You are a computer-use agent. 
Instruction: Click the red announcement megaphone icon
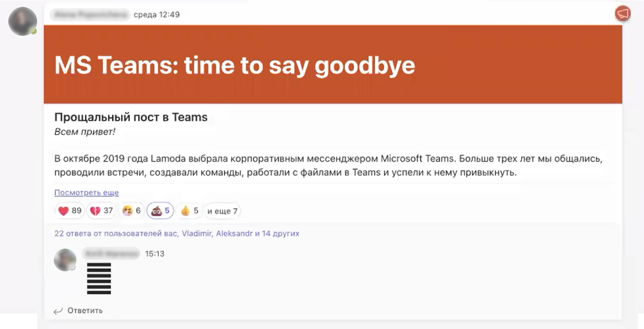[622, 14]
